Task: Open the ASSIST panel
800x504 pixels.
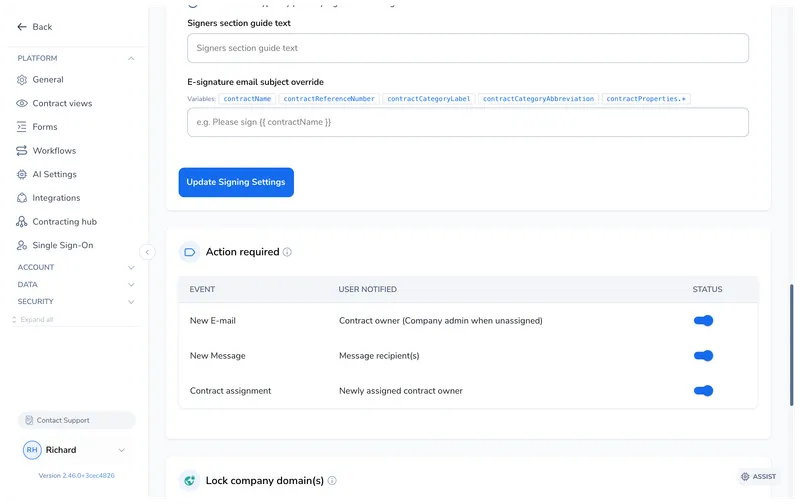Action: pyautogui.click(x=758, y=476)
